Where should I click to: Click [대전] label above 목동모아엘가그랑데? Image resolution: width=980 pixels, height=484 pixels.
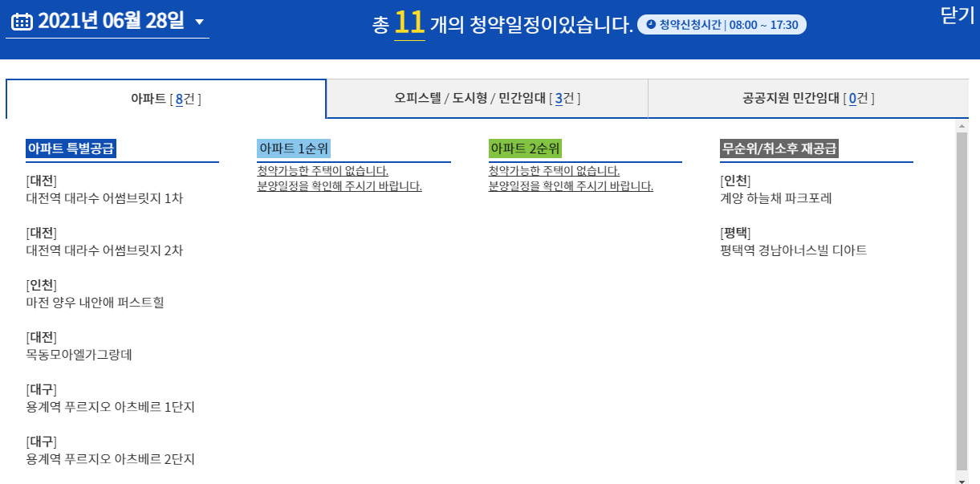pyautogui.click(x=42, y=337)
